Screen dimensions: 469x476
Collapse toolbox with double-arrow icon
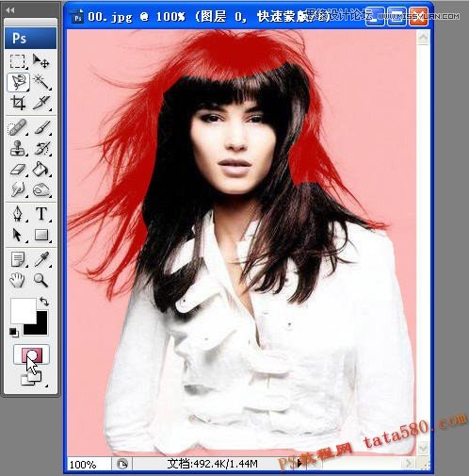click(x=9, y=10)
